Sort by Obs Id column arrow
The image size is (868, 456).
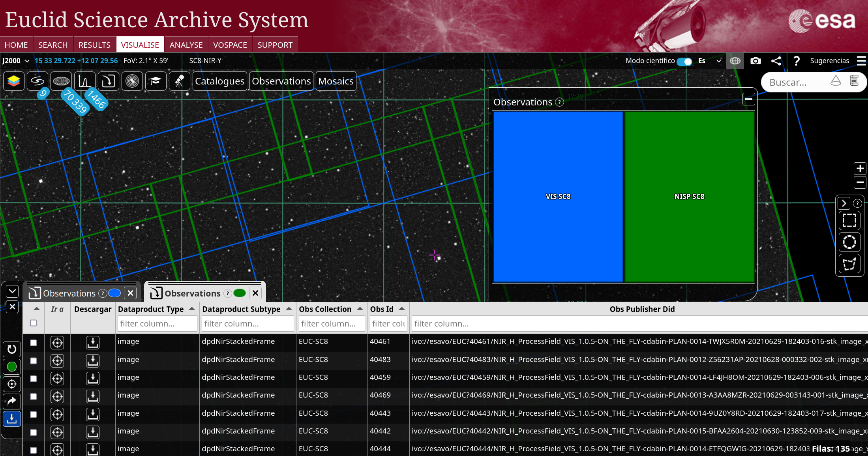402,309
